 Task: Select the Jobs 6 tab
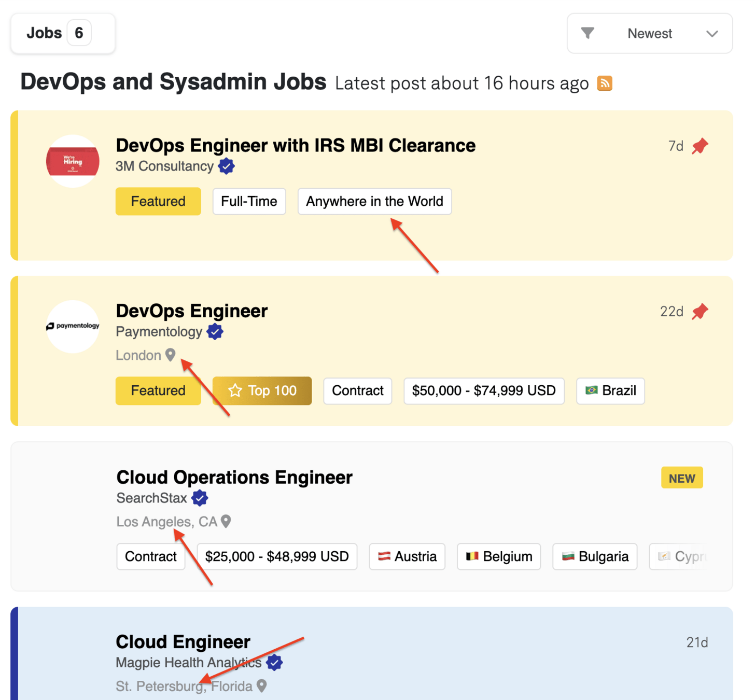click(63, 33)
